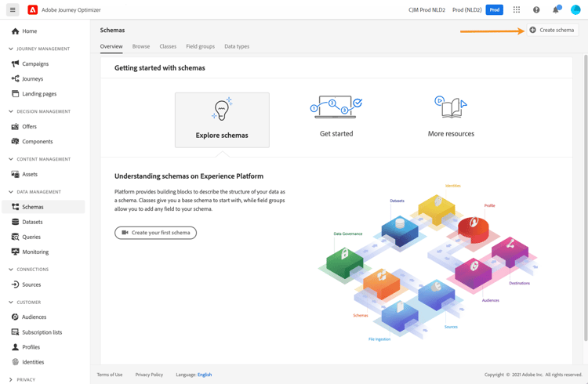Click the Campaigns label in sidebar
This screenshot has height=384, width=588.
click(x=35, y=63)
